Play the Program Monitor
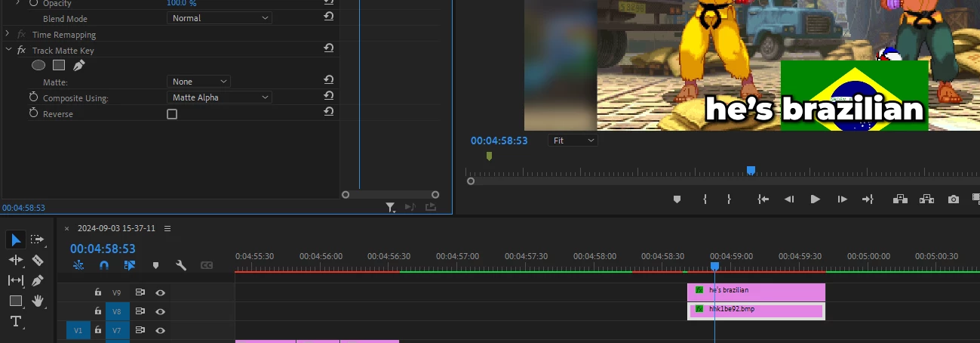Image resolution: width=980 pixels, height=343 pixels. pos(815,199)
